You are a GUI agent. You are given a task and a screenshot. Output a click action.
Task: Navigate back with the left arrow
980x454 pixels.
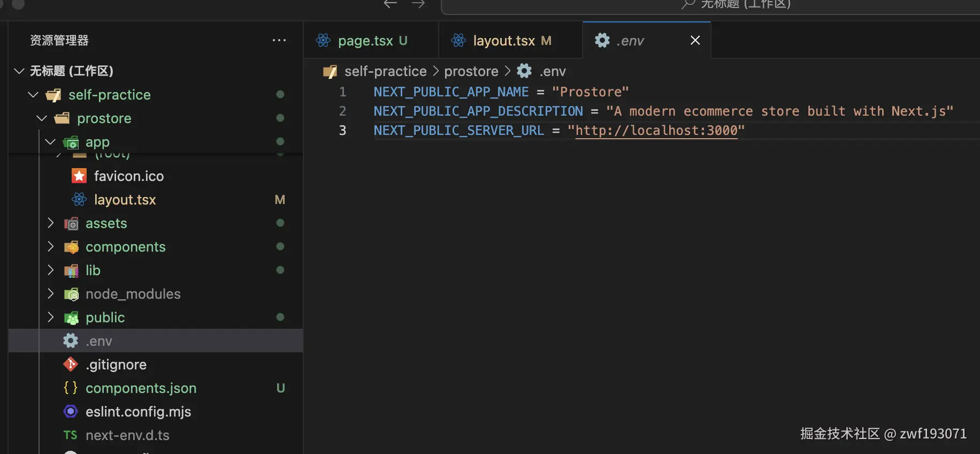[x=391, y=4]
